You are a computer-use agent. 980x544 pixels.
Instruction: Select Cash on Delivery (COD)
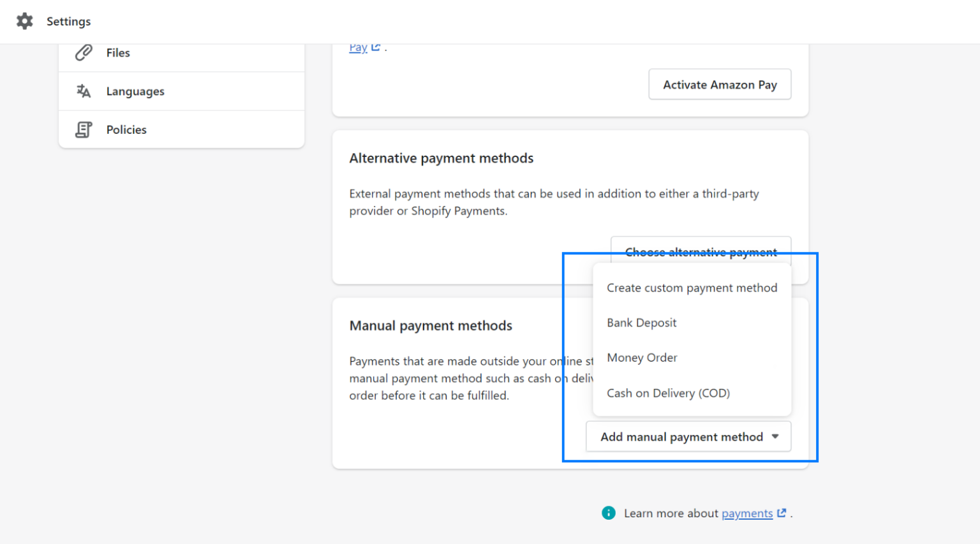click(x=668, y=393)
